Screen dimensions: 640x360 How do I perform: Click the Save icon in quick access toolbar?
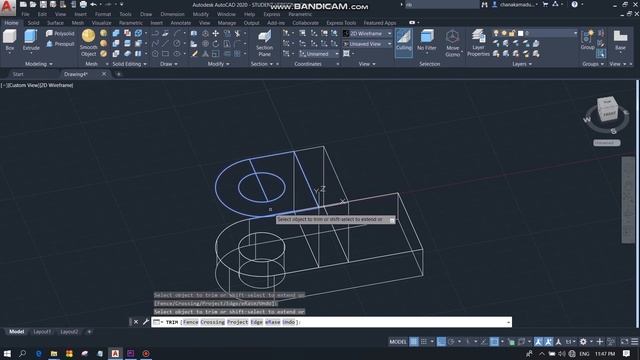coord(43,4)
